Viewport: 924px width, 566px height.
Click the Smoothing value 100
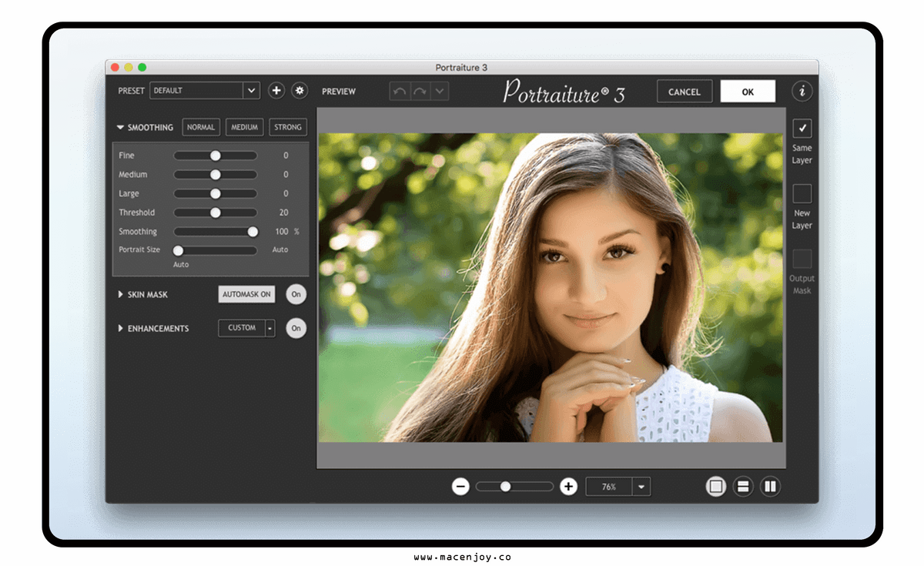[x=282, y=232]
